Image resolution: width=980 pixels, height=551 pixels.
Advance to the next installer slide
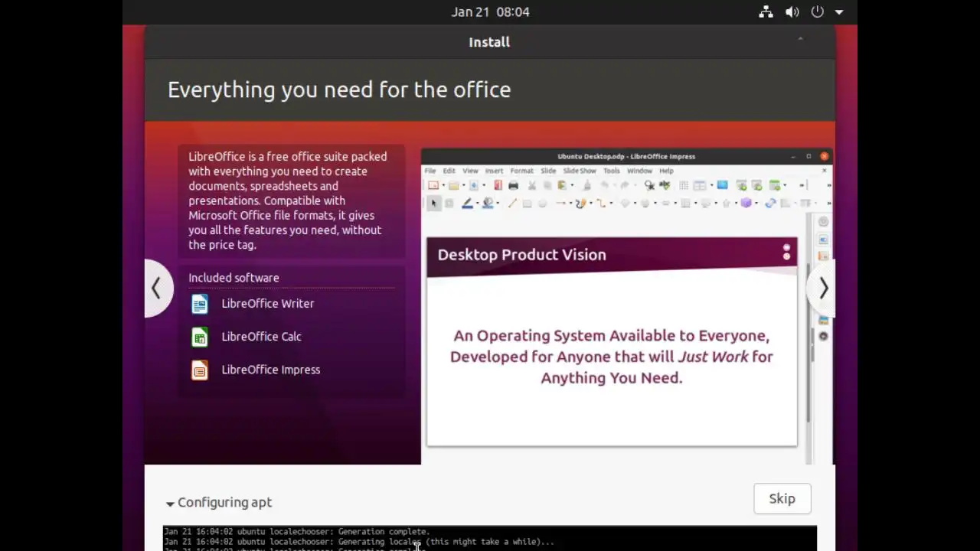pos(822,289)
